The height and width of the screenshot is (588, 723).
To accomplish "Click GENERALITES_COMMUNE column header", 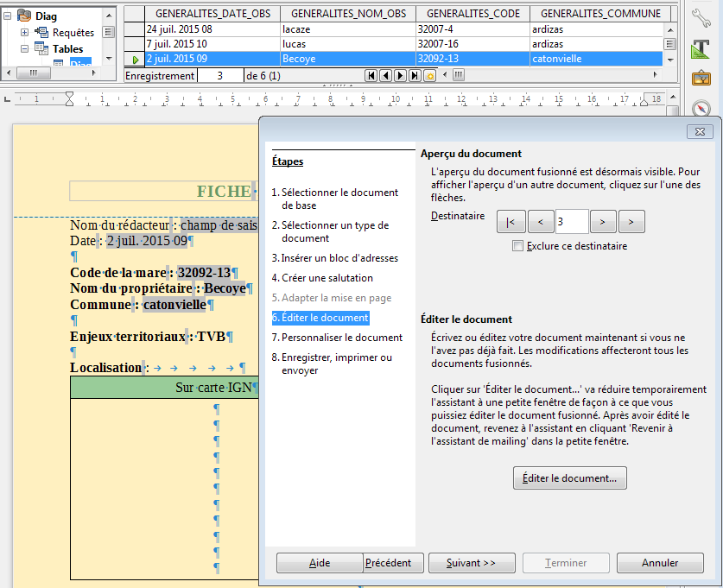I will [x=600, y=14].
